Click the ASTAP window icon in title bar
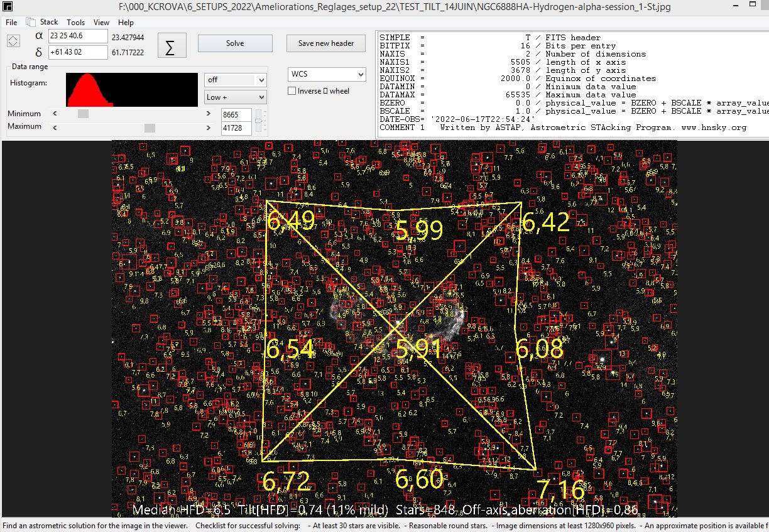The width and height of the screenshot is (769, 532). 8,8
